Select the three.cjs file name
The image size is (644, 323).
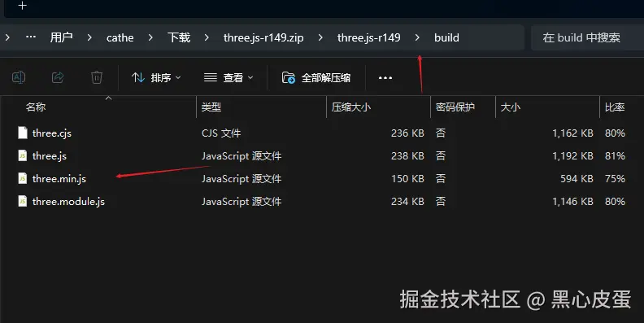(x=52, y=133)
